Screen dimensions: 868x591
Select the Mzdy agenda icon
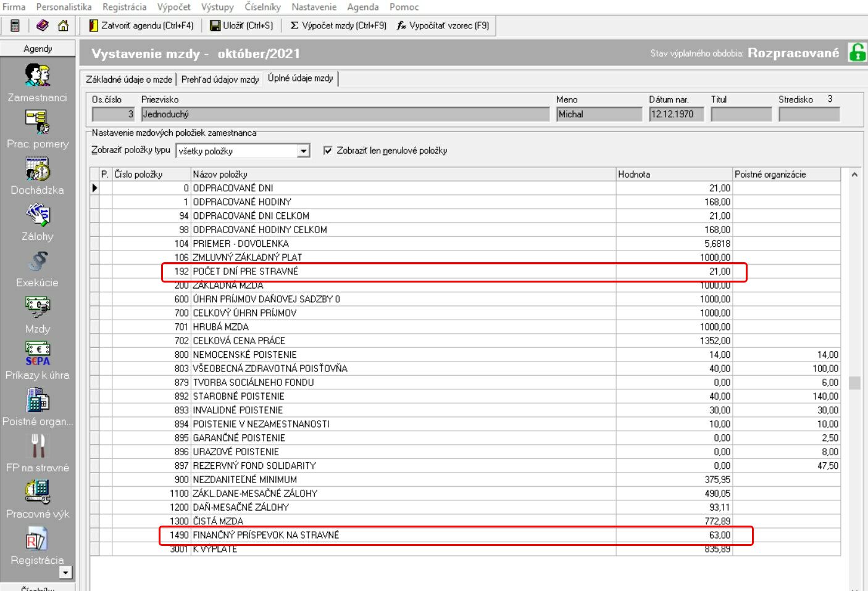37,307
